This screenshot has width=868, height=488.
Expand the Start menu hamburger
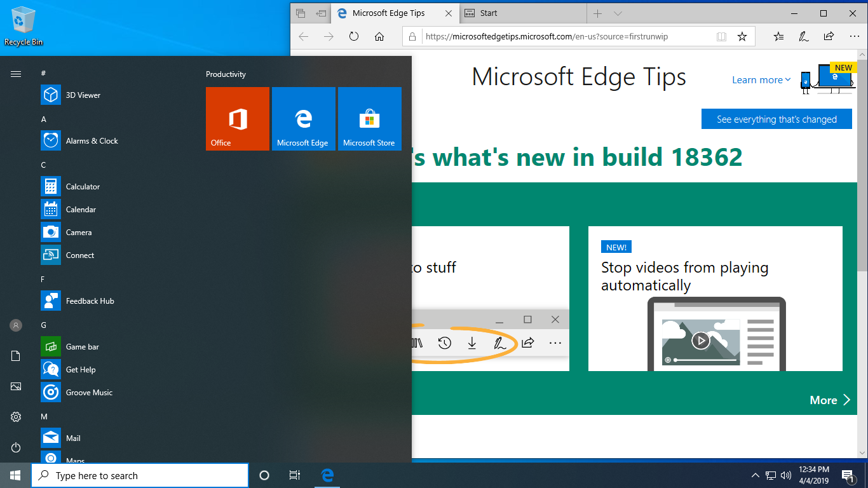[x=16, y=74]
